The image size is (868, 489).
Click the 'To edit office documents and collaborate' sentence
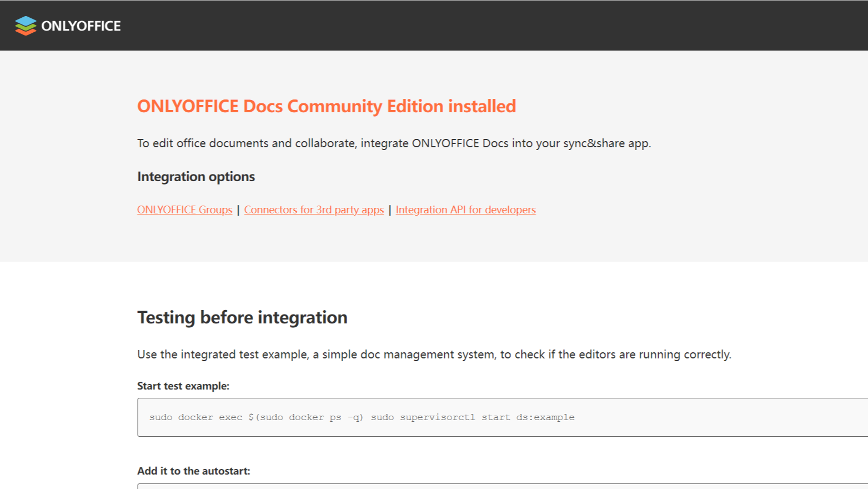[394, 143]
